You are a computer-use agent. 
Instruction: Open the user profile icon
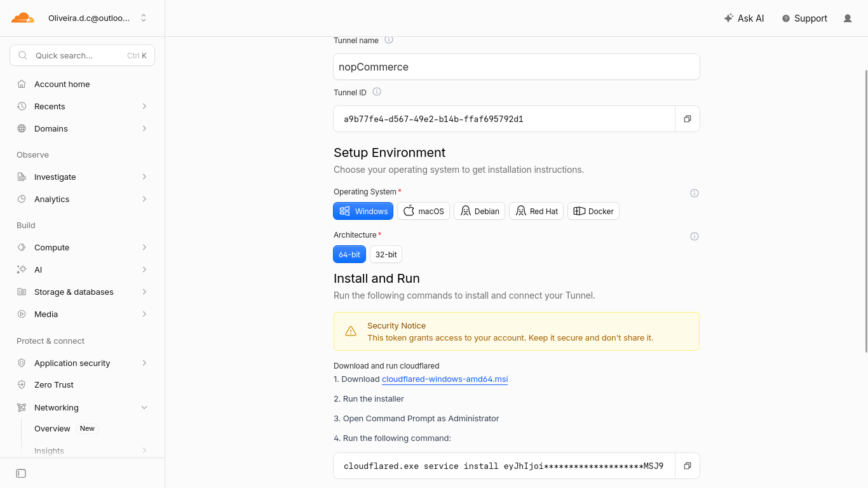[848, 18]
